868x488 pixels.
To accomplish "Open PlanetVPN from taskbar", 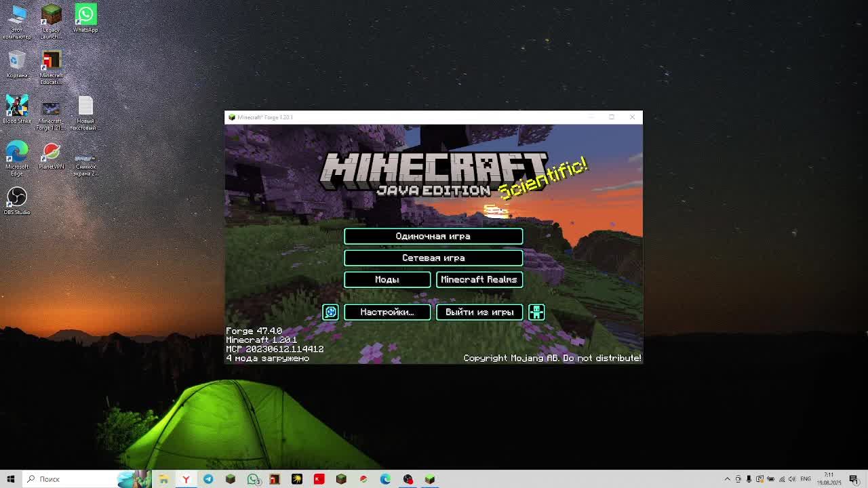I will [363, 479].
